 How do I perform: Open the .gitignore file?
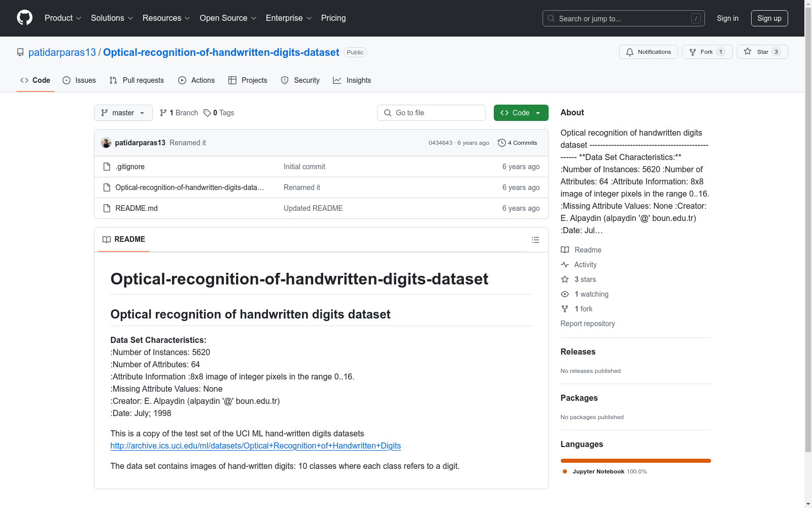pyautogui.click(x=130, y=167)
